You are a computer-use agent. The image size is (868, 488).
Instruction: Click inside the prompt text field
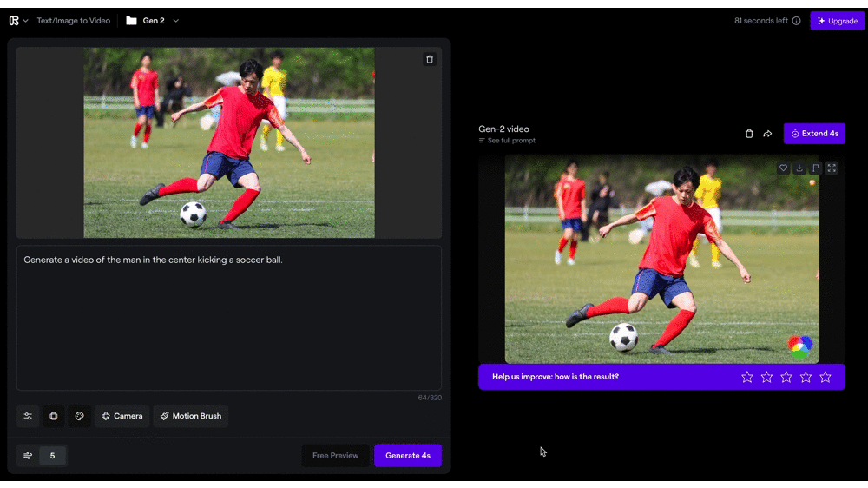(228, 318)
